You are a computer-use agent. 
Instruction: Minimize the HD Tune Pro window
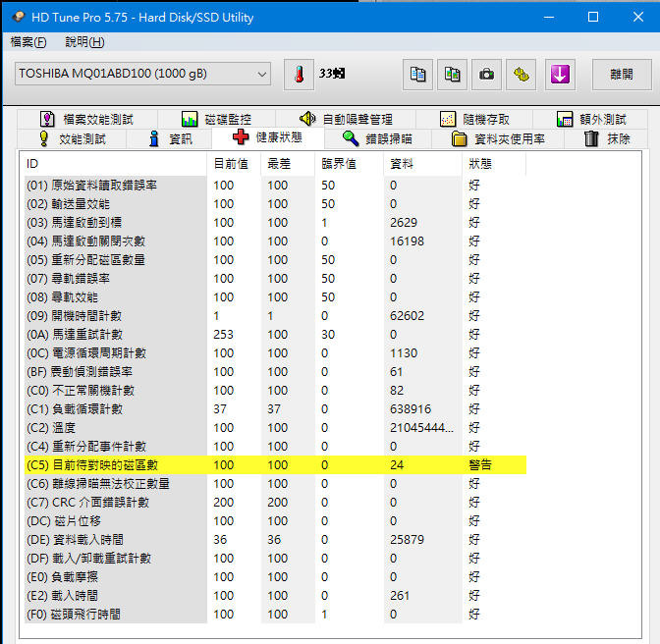(548, 17)
